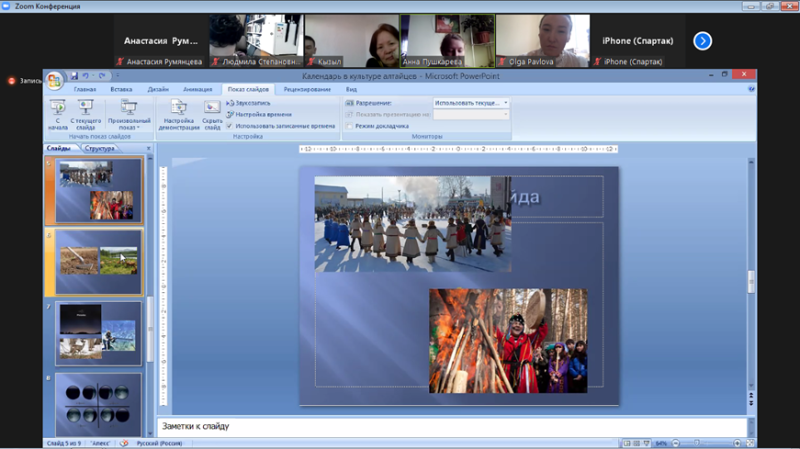Click 'Апекс' theme name in status bar
Screen dimensions: 800x449
coord(101,443)
